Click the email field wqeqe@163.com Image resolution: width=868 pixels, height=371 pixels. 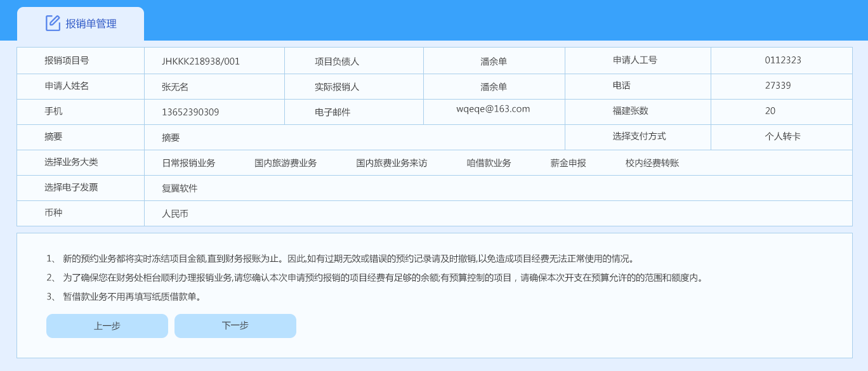point(493,109)
